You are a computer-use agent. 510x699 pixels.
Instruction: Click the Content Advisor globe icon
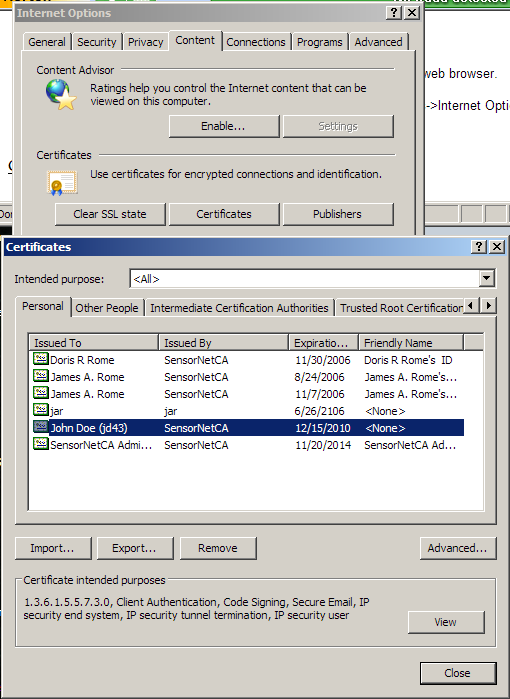(x=61, y=95)
